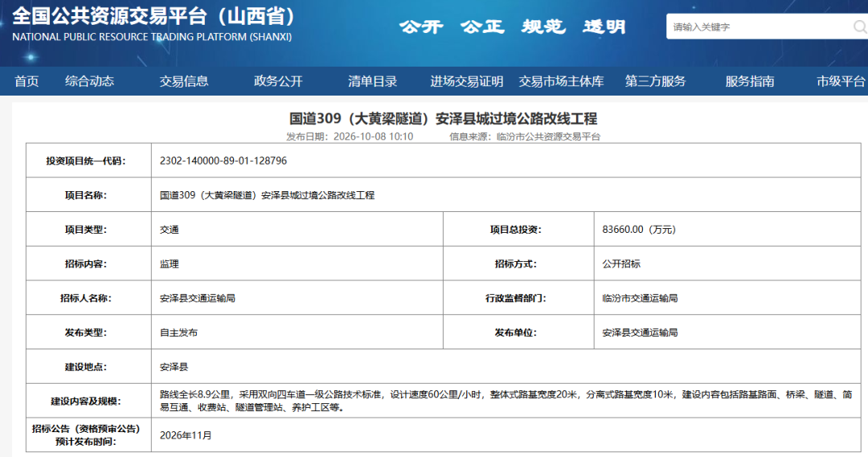Select publish type value 自主发布
The width and height of the screenshot is (868, 457).
click(178, 333)
